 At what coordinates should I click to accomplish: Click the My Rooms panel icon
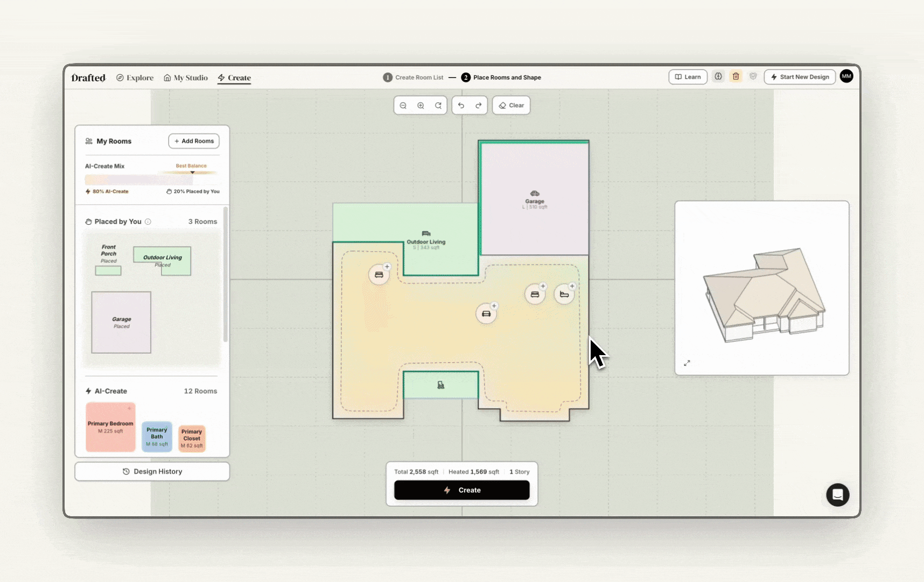coord(89,141)
